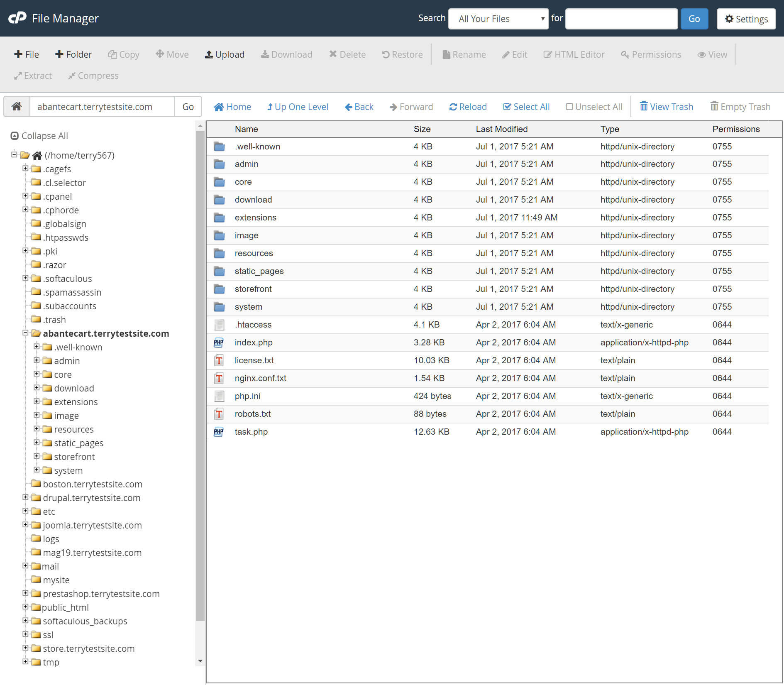The image size is (784, 685).
Task: Click the Move toolbar item
Action: click(x=172, y=54)
